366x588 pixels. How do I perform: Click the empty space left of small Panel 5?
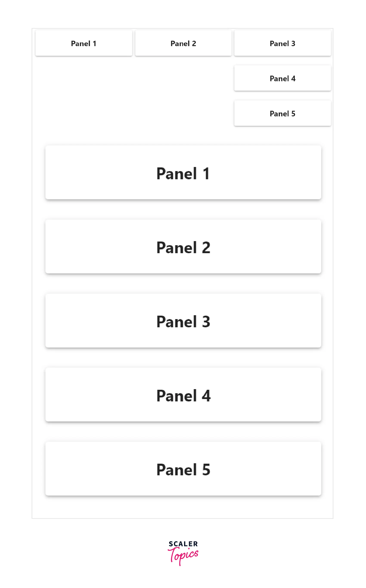(x=133, y=113)
